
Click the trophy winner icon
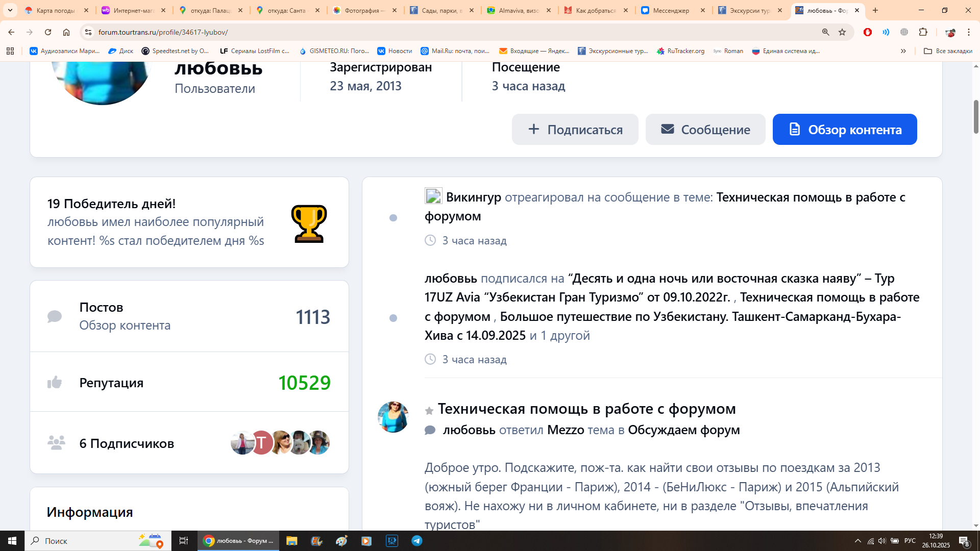pyautogui.click(x=309, y=223)
